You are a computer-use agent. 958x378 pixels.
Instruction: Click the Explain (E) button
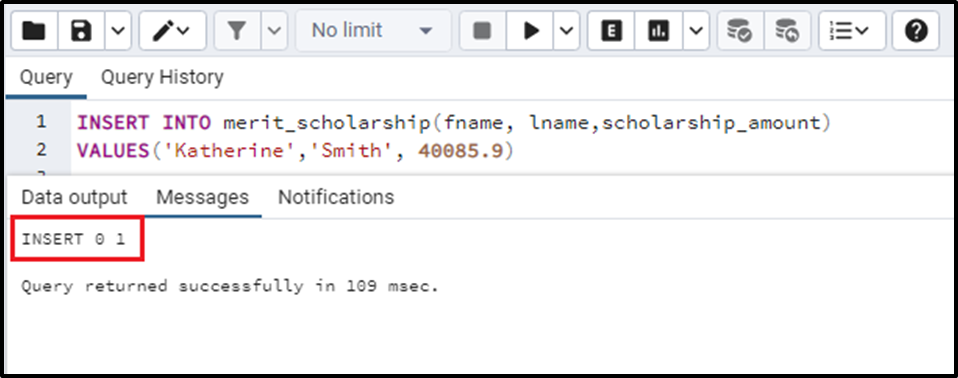click(611, 30)
